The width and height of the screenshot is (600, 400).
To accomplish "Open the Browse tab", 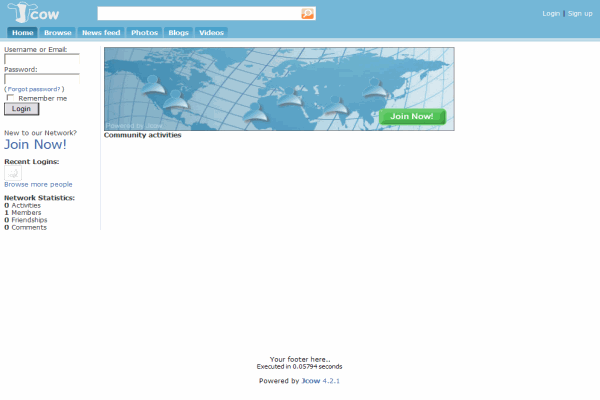I will coord(57,33).
